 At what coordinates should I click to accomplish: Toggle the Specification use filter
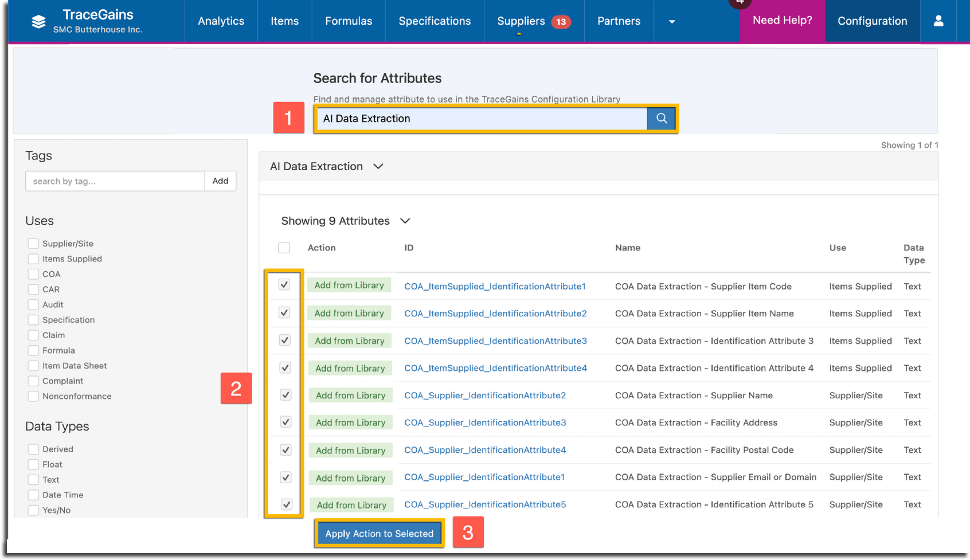pos(33,320)
